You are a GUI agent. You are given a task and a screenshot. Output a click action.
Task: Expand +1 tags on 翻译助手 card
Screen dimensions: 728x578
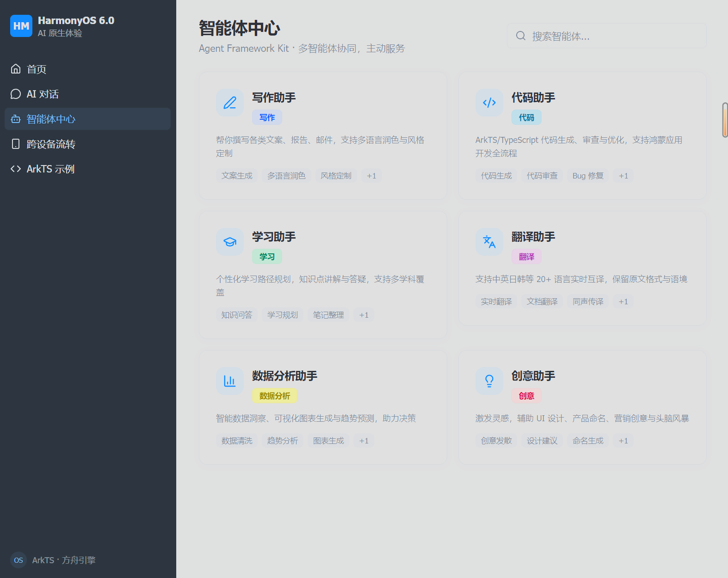click(x=623, y=301)
